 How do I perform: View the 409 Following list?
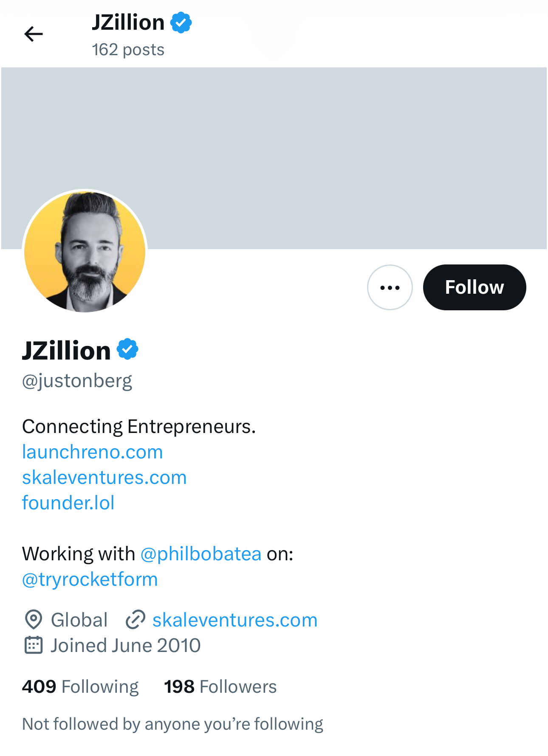tap(80, 686)
